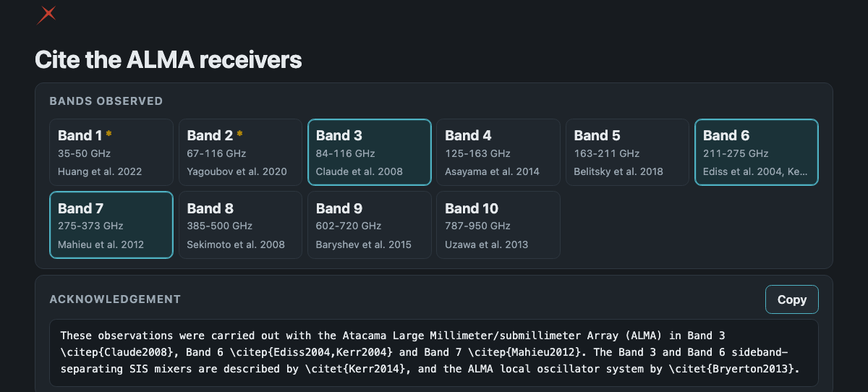Click the '125-163 GHz' frequency text

pos(477,153)
